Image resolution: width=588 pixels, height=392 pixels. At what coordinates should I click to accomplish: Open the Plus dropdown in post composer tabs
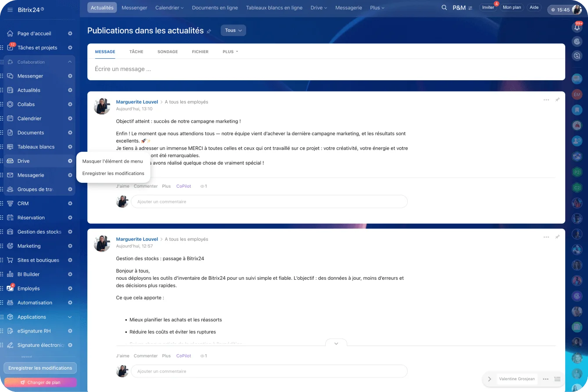point(230,52)
